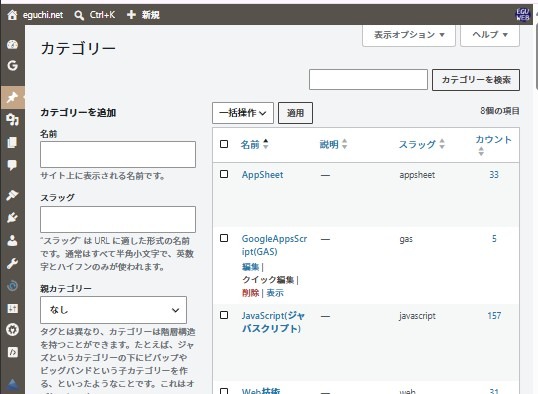Viewport: 538px width, 394px height.
Task: Open the Appearance brush sidebar icon
Action: tap(12, 195)
